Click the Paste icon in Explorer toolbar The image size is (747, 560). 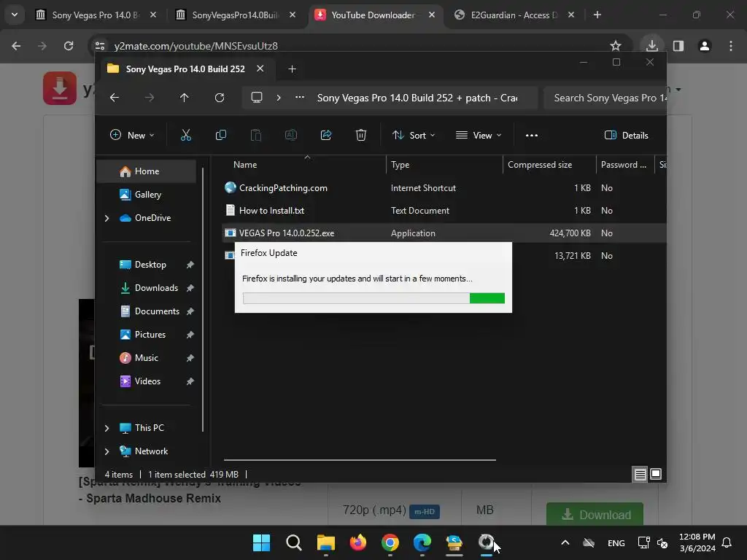pos(256,135)
